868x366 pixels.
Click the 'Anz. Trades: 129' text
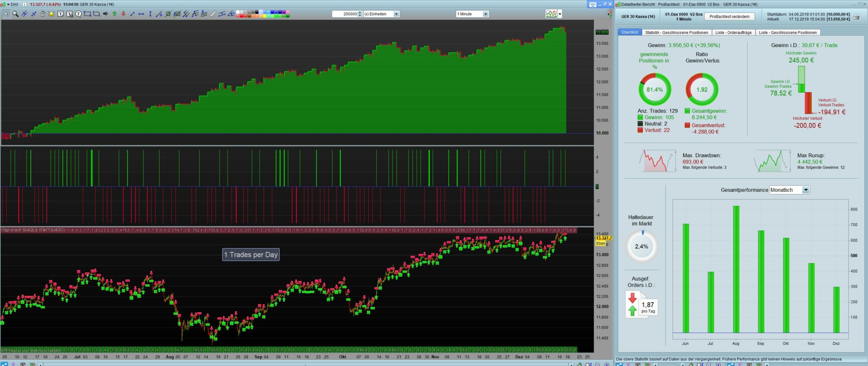[x=657, y=111]
